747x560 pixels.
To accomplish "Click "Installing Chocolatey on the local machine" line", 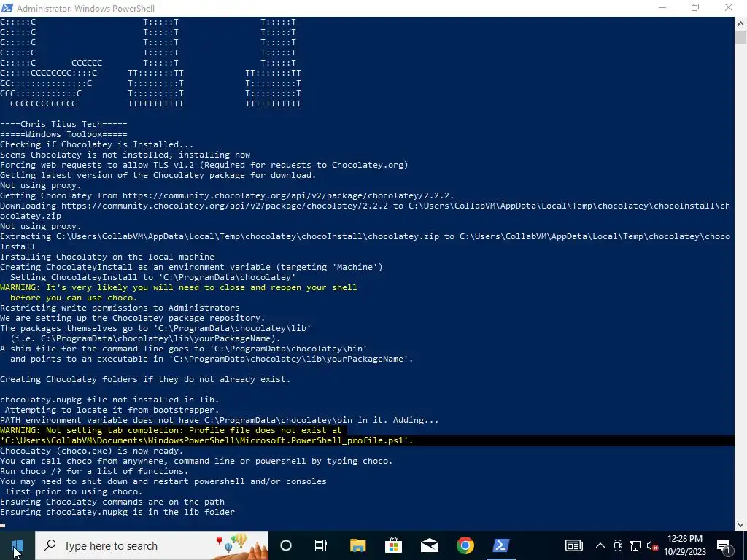I will click(x=107, y=257).
